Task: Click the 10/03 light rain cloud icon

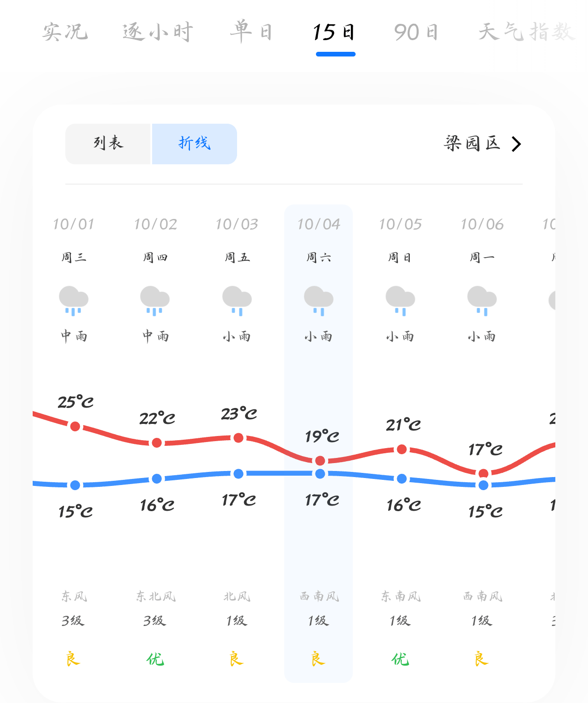Action: 237,300
